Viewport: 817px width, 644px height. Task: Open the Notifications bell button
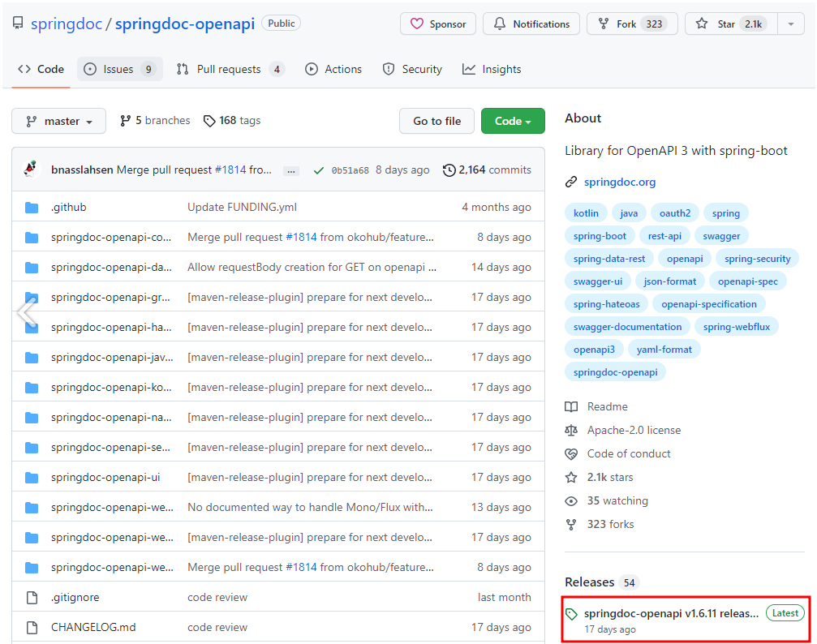[531, 24]
